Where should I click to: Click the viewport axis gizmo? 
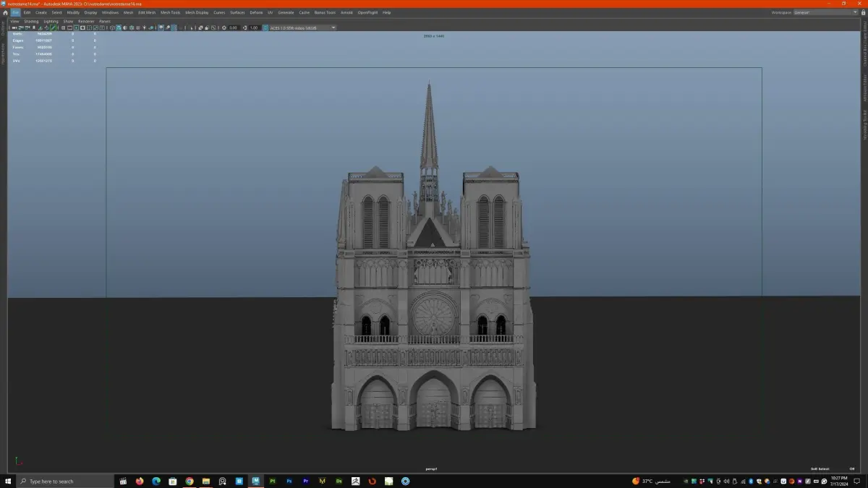18,461
